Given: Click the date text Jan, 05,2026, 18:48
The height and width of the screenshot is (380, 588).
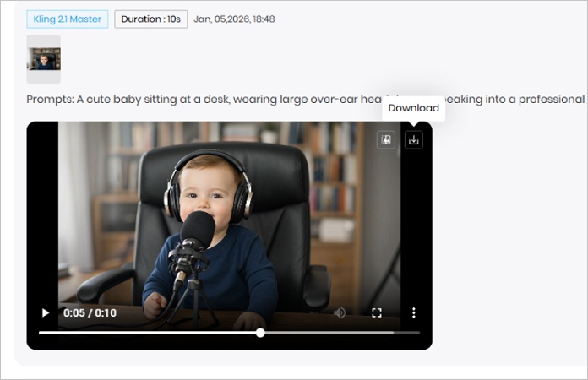Looking at the screenshot, I should (234, 19).
